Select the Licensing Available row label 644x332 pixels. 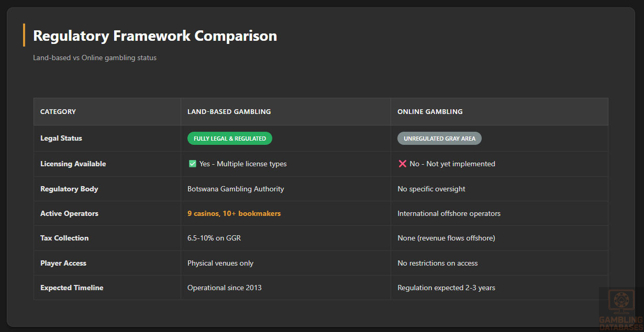pos(73,164)
